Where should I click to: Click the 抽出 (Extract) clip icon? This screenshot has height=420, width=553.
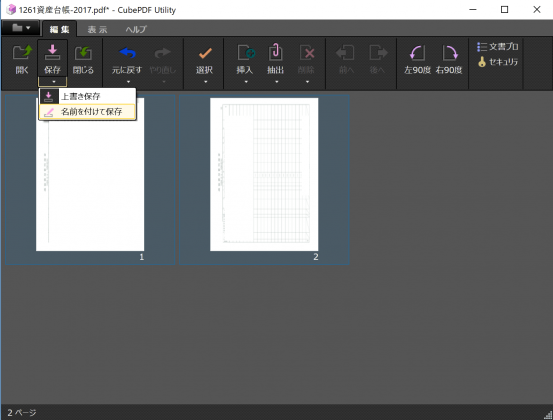pos(275,52)
